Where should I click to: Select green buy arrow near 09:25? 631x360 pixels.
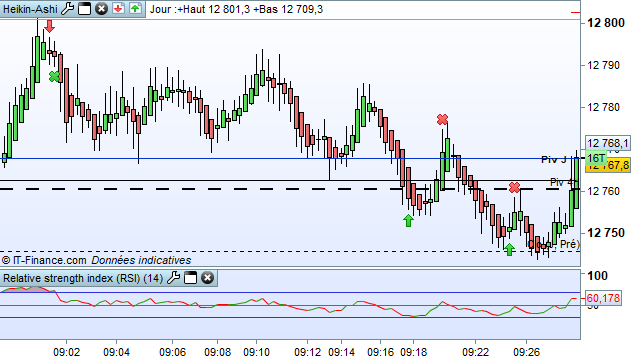(x=509, y=249)
